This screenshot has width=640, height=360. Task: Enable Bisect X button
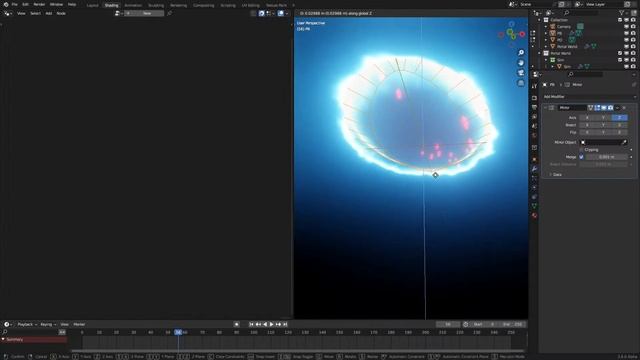(x=587, y=125)
